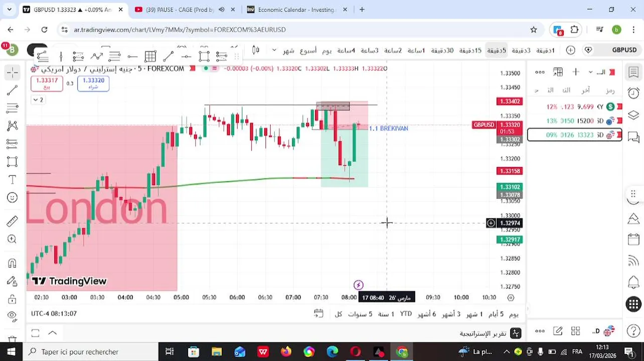Image resolution: width=644 pixels, height=361 pixels.
Task: Select the 12% row in the watchlist
Action: 575,107
